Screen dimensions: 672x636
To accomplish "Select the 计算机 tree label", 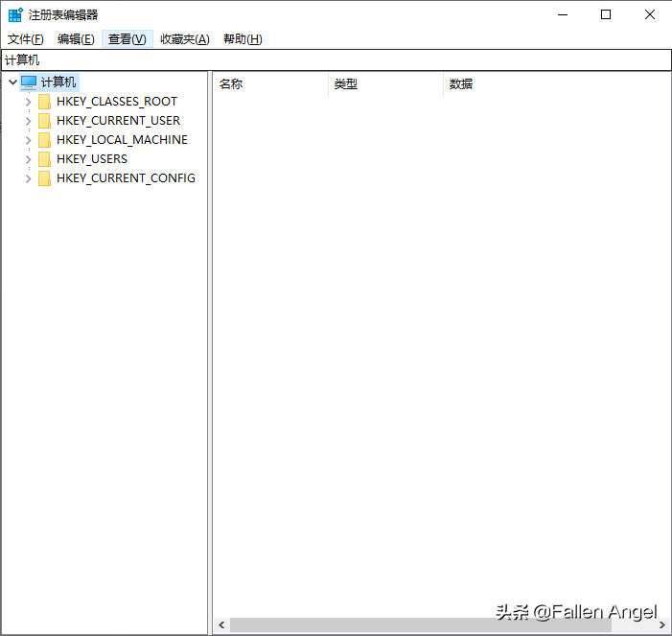I will [58, 82].
